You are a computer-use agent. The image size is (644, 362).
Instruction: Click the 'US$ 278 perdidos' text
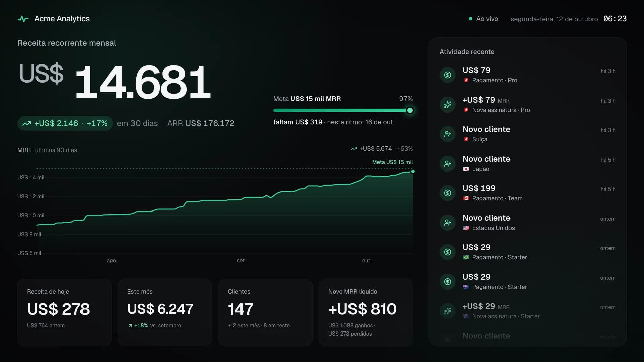[x=350, y=334]
